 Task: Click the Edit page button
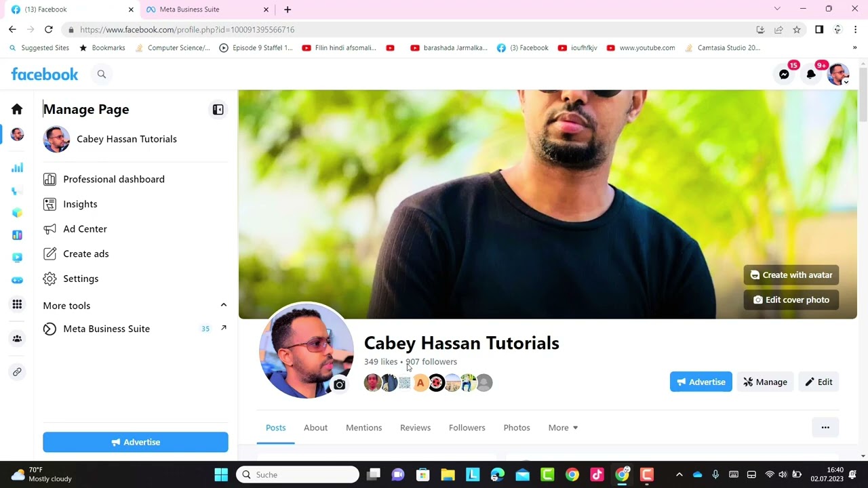tap(818, 382)
